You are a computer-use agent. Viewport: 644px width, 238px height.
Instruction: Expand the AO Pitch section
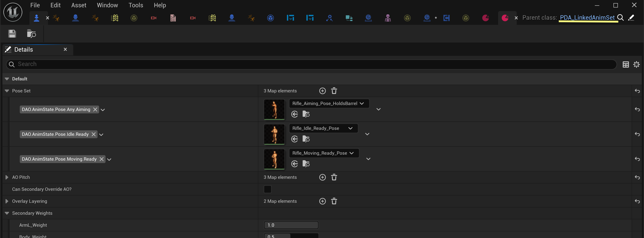pos(7,177)
